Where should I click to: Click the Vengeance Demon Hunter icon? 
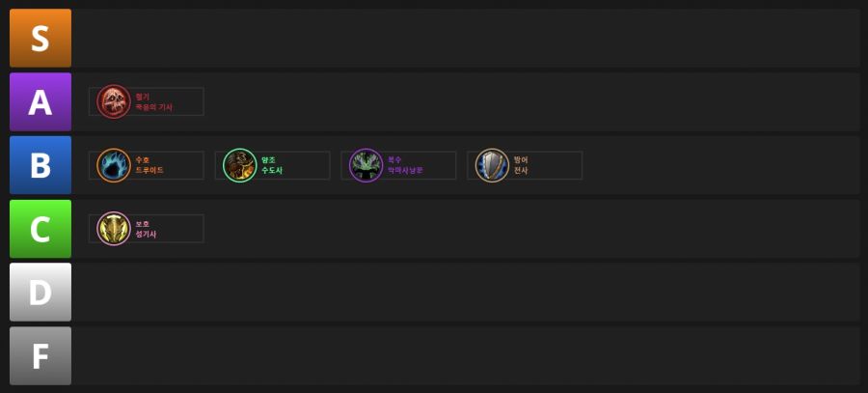pos(366,165)
